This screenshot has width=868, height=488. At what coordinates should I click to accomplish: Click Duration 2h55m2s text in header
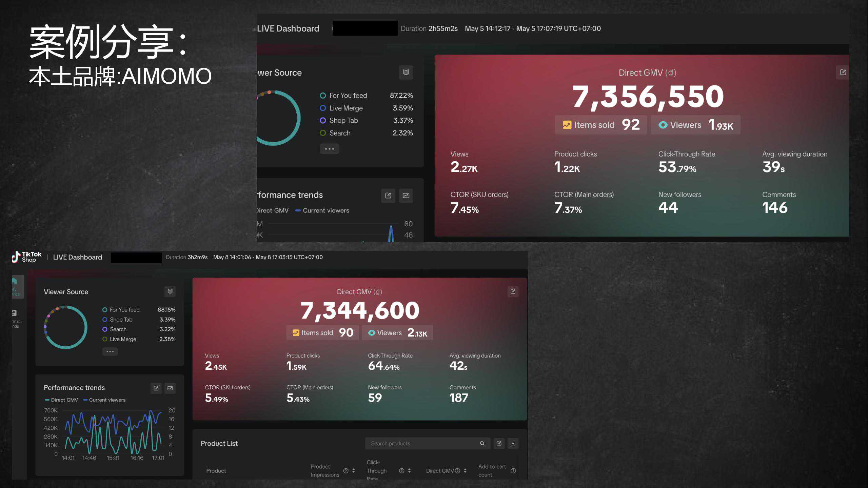tap(429, 28)
